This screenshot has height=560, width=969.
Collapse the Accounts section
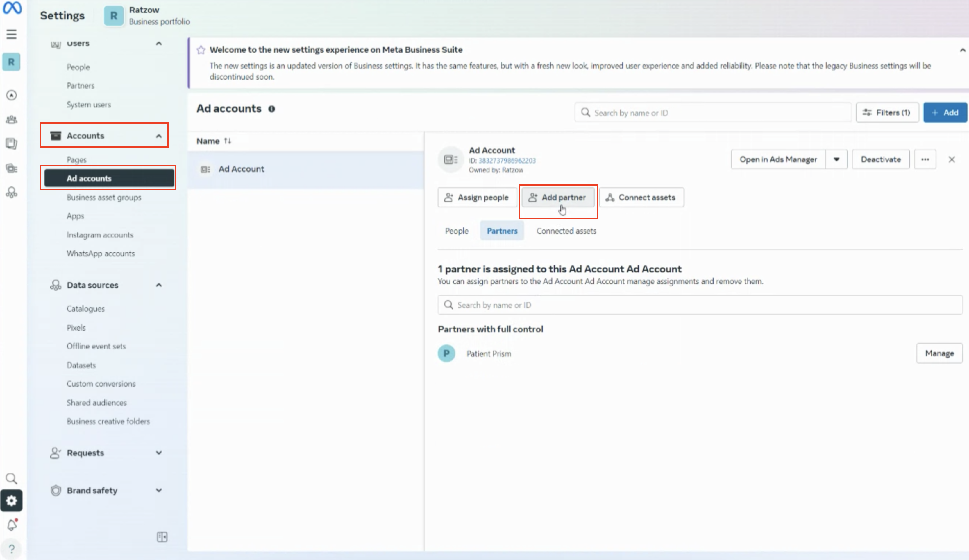click(x=159, y=136)
